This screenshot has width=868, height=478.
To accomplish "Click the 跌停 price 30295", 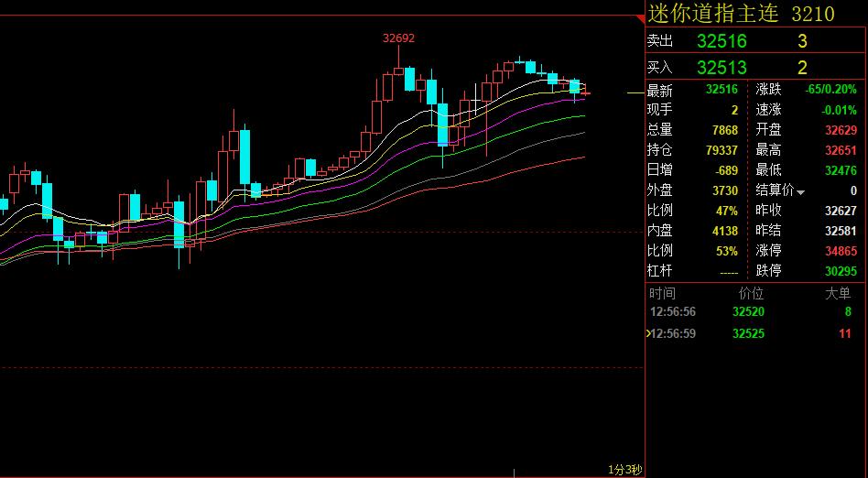I will 841,271.
